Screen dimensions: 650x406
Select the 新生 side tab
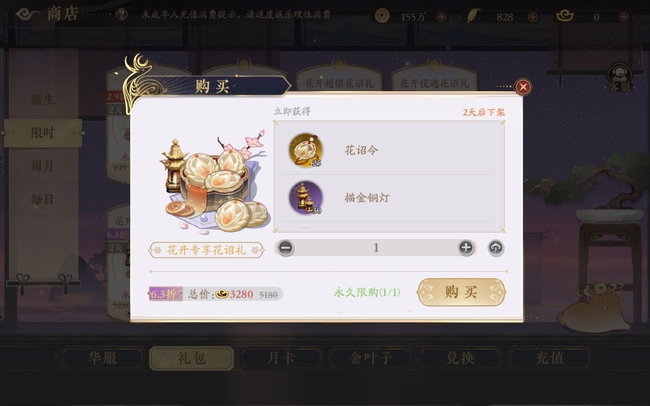(43, 100)
